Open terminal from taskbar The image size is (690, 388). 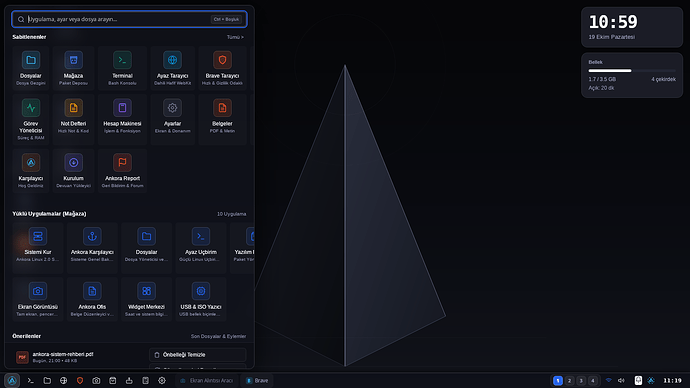[30, 381]
